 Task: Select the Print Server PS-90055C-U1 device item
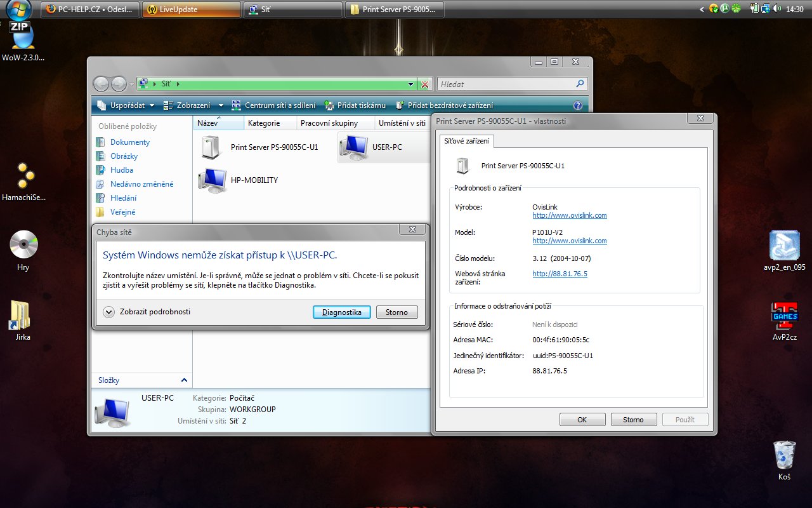pos(259,147)
